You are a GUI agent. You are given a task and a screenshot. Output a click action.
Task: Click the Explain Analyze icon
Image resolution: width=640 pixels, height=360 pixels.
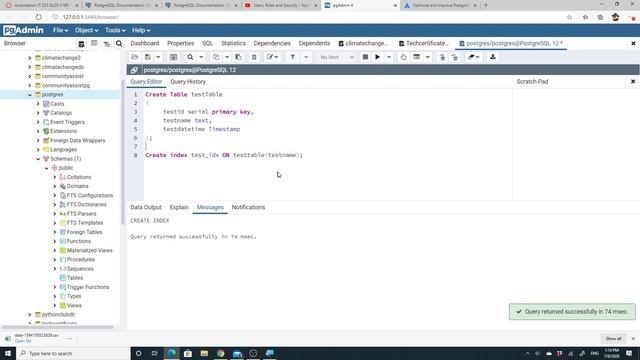click(416, 57)
